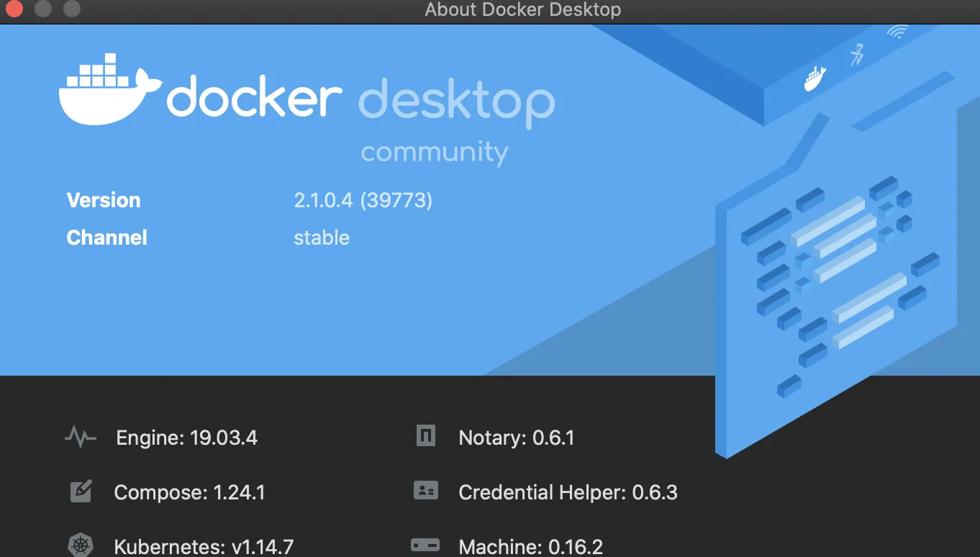The width and height of the screenshot is (980, 557).
Task: Click the 'About Docker Desktop' window title
Action: coord(523,10)
